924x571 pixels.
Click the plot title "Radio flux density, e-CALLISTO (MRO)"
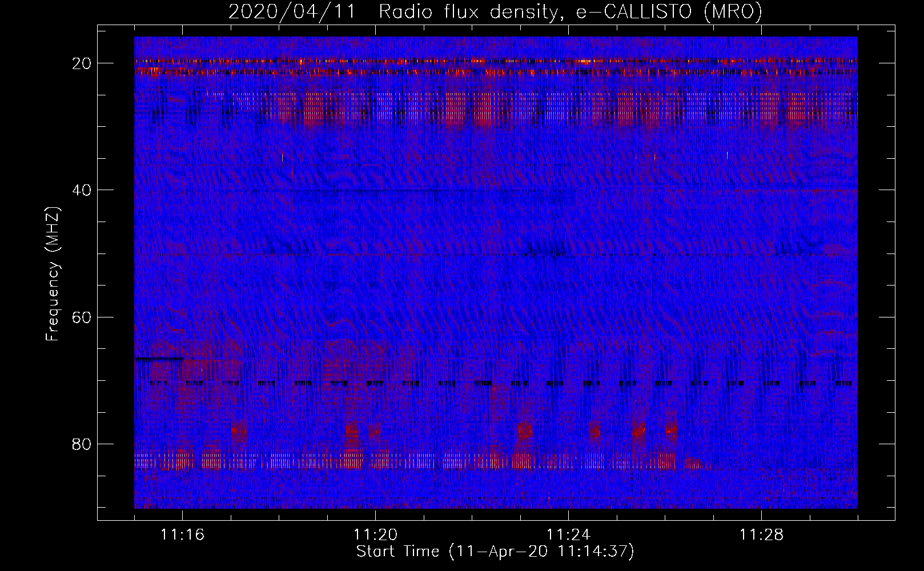click(571, 11)
